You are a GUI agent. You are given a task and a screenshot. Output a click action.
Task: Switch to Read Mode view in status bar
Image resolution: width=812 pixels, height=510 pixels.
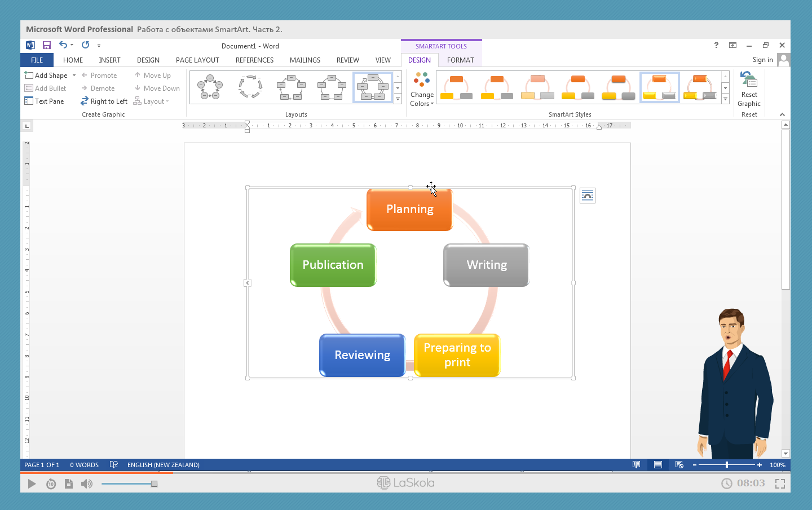[x=636, y=465]
